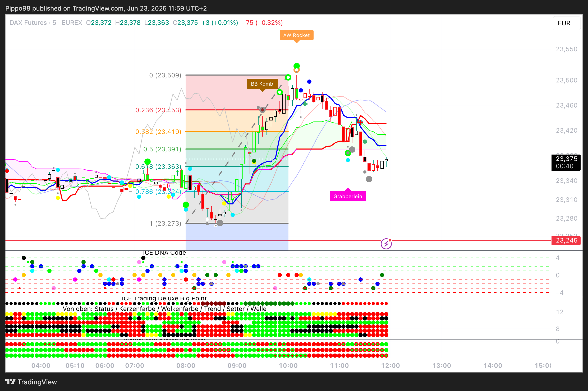Click the magenta Grabberlein label
588x391 pixels.
tap(348, 196)
